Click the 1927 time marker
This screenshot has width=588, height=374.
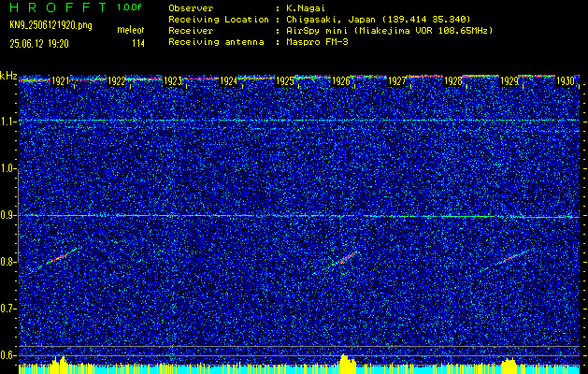[x=396, y=81]
